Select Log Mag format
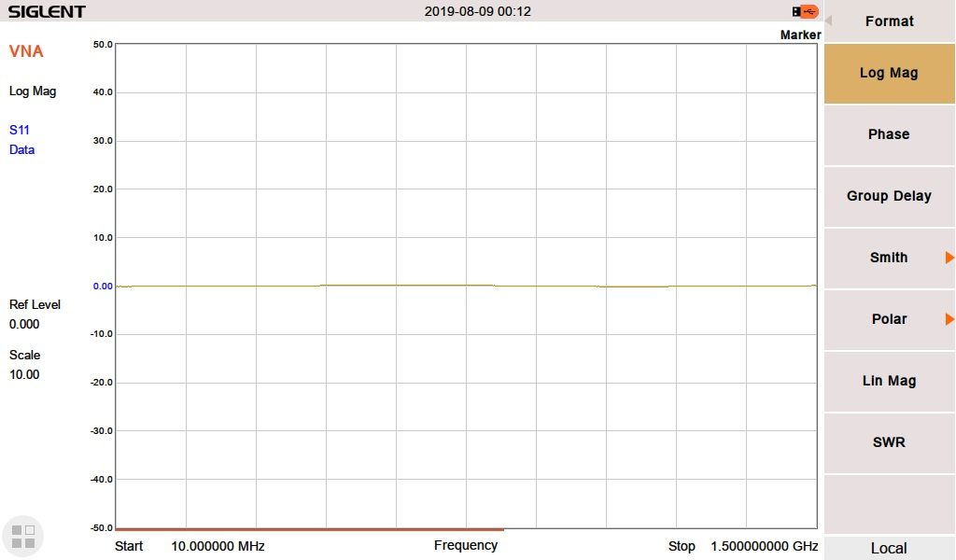This screenshot has height=560, width=956. coord(889,73)
